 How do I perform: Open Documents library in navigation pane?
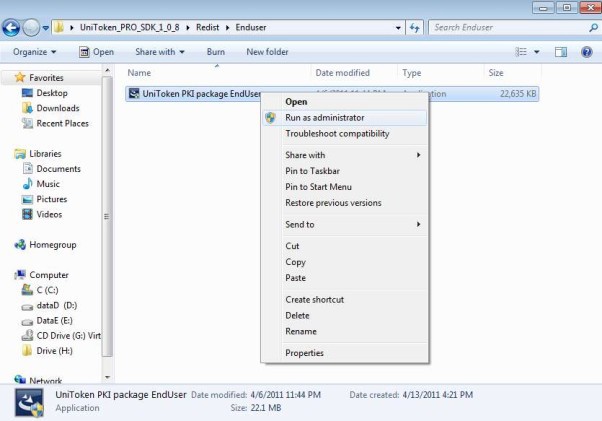click(x=58, y=169)
